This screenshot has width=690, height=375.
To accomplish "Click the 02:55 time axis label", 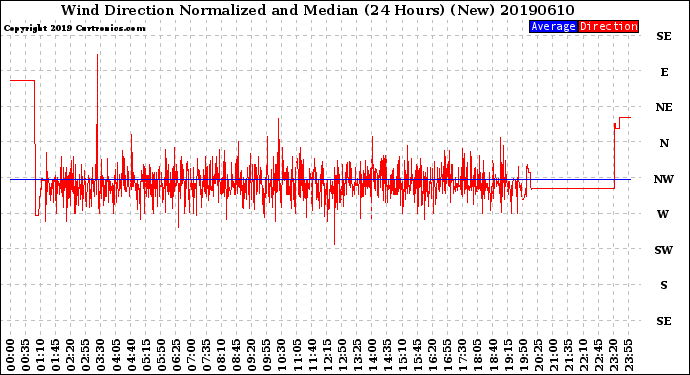I will click(x=86, y=355).
